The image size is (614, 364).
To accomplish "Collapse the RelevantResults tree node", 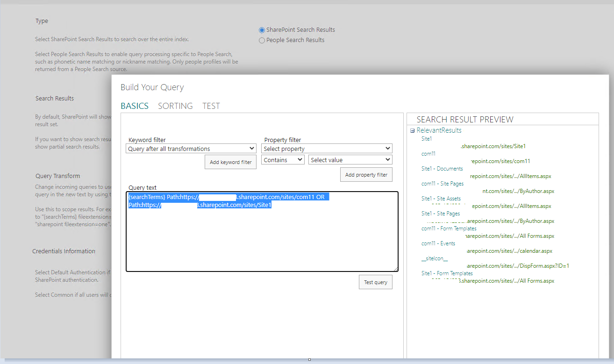I will (x=413, y=131).
